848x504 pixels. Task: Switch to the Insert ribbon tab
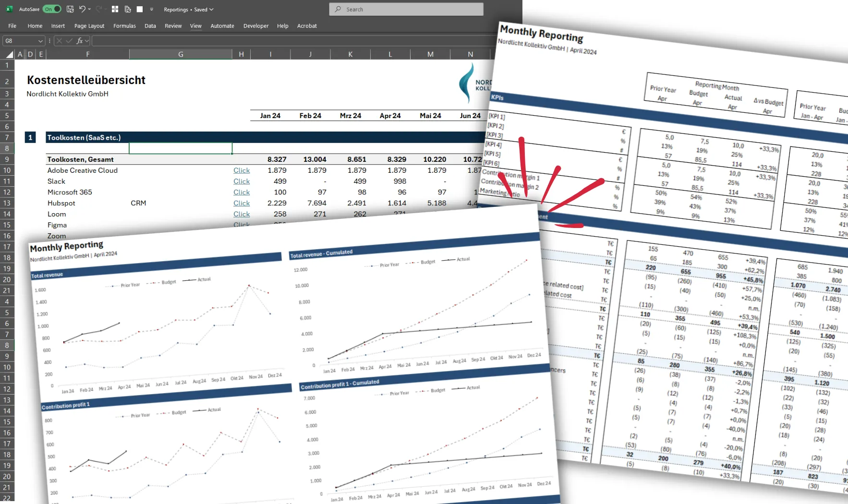(58, 26)
